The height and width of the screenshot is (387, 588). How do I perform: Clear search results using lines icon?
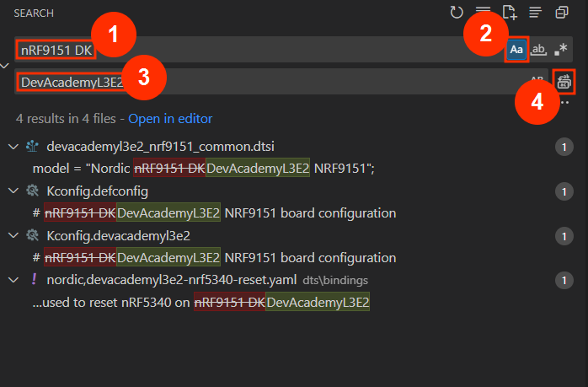(483, 10)
